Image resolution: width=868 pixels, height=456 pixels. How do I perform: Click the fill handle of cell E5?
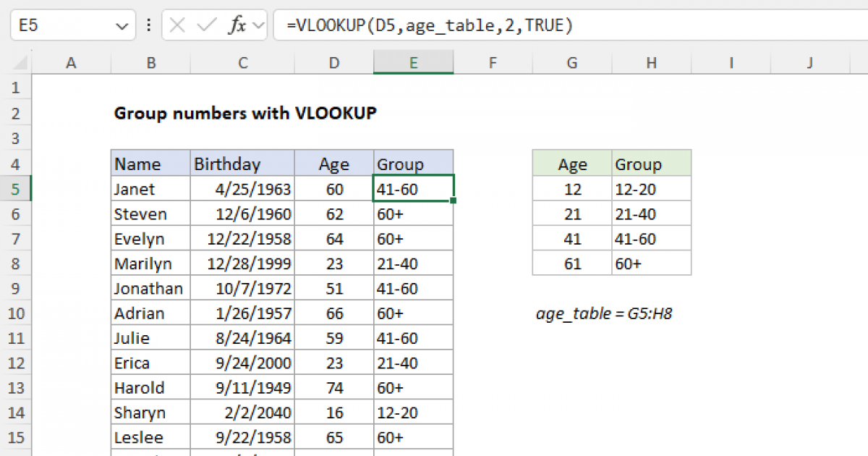[x=453, y=200]
